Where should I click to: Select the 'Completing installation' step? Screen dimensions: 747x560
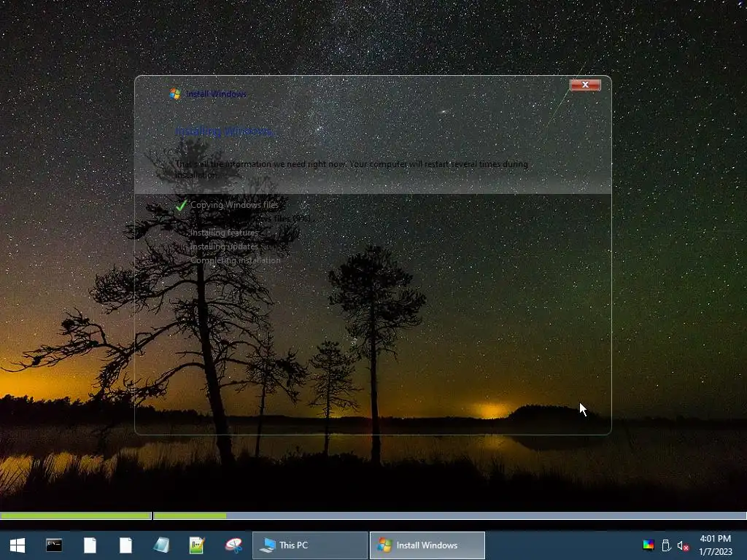(236, 260)
